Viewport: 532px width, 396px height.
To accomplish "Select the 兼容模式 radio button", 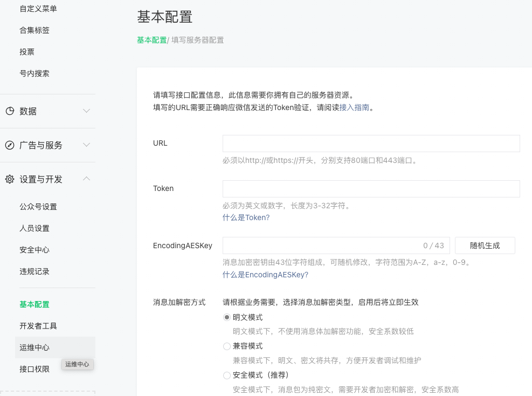I will [226, 346].
